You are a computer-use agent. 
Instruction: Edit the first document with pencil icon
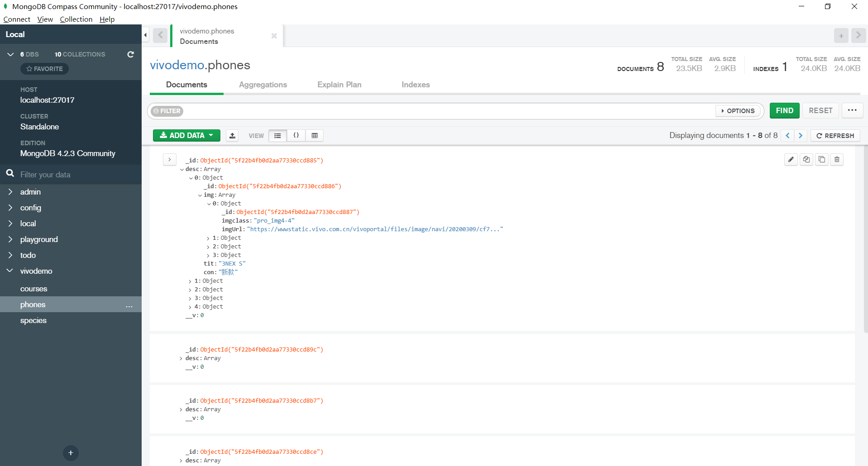[x=791, y=159]
